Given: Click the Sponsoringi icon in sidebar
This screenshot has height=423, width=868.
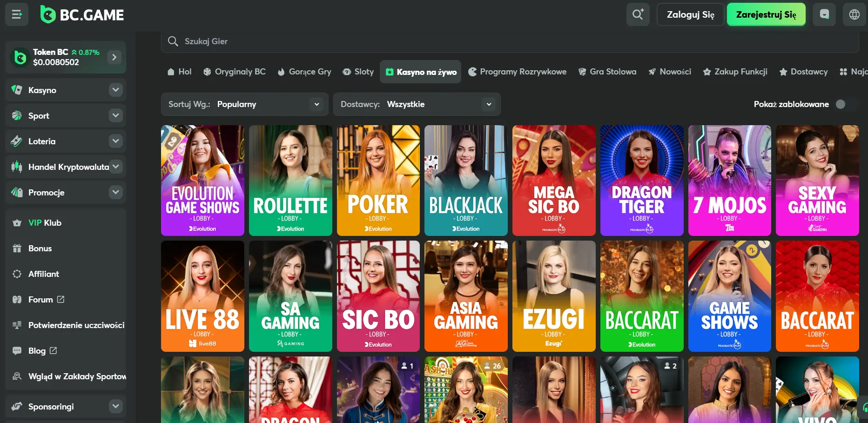Looking at the screenshot, I should point(17,406).
